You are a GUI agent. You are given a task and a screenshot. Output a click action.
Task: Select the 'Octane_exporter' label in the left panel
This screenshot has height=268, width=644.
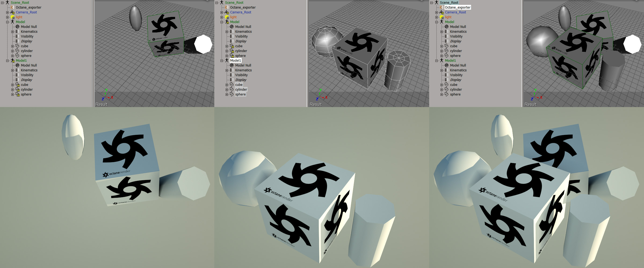(28, 8)
